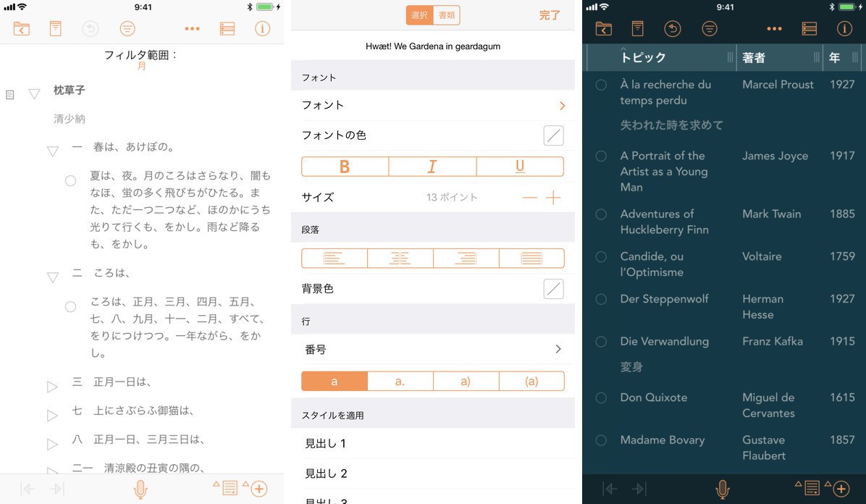The height and width of the screenshot is (504, 866).
Task: Open the three-dot more menu in left screen
Action: (192, 29)
